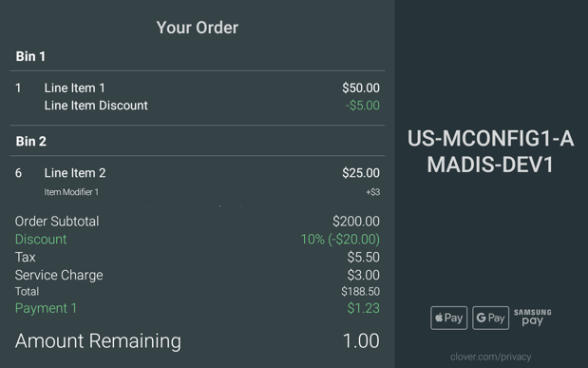The image size is (588, 368).
Task: Click the green Discount label
Action: point(41,240)
